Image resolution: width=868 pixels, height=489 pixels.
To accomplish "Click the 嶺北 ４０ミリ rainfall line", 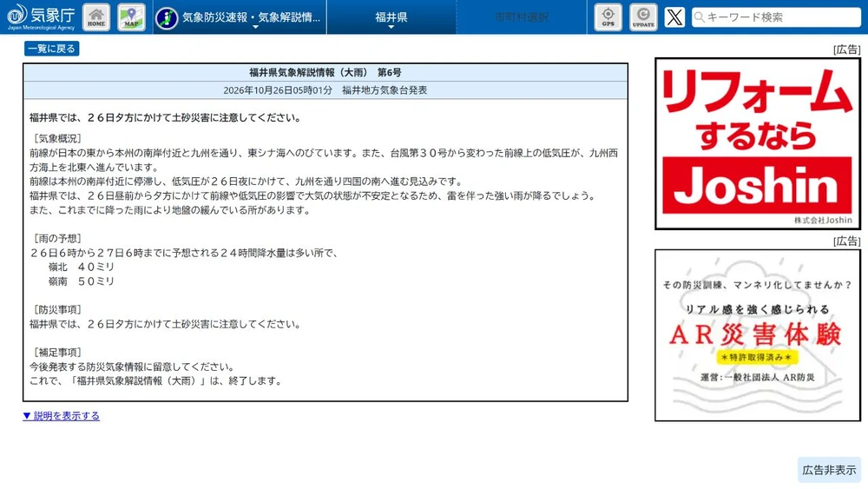I will 82,267.
